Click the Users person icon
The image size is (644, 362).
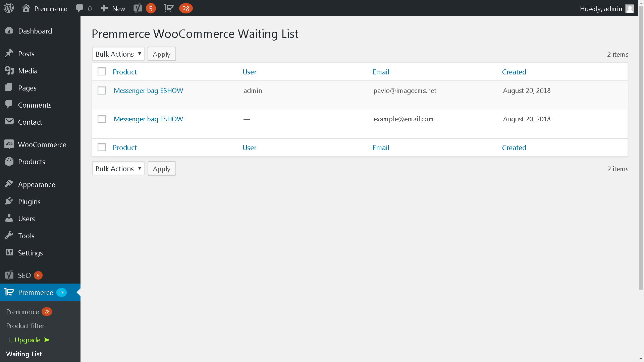(x=9, y=218)
